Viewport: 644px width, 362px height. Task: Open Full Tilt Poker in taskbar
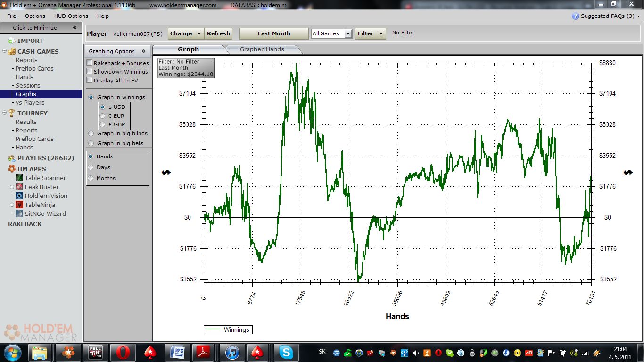pos(96,352)
